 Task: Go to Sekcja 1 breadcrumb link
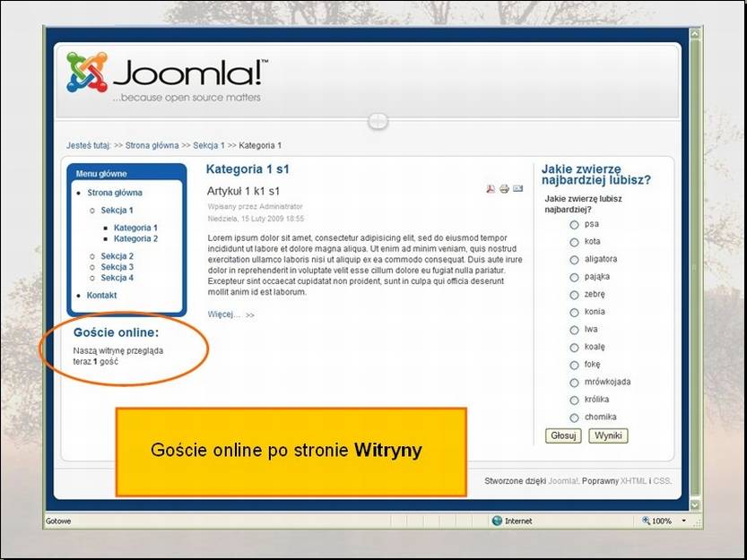209,146
